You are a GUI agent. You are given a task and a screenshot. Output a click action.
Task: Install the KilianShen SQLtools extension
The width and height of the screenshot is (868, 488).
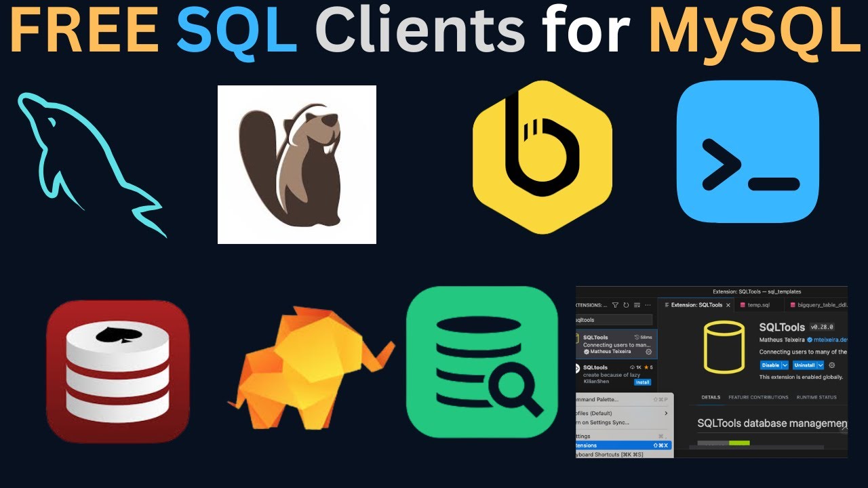click(x=642, y=382)
